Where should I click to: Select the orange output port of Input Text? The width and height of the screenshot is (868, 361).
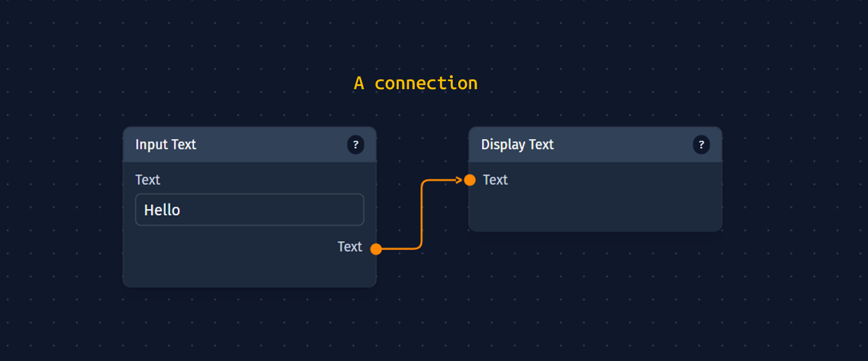click(x=377, y=249)
